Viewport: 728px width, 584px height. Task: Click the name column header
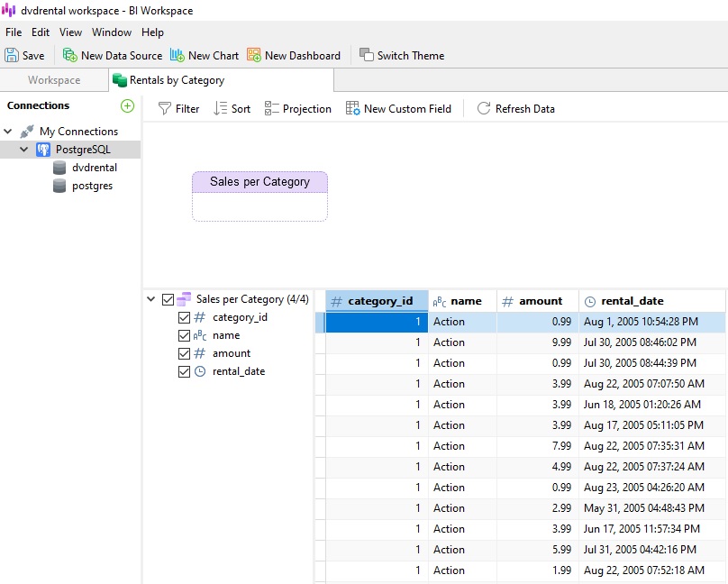462,301
